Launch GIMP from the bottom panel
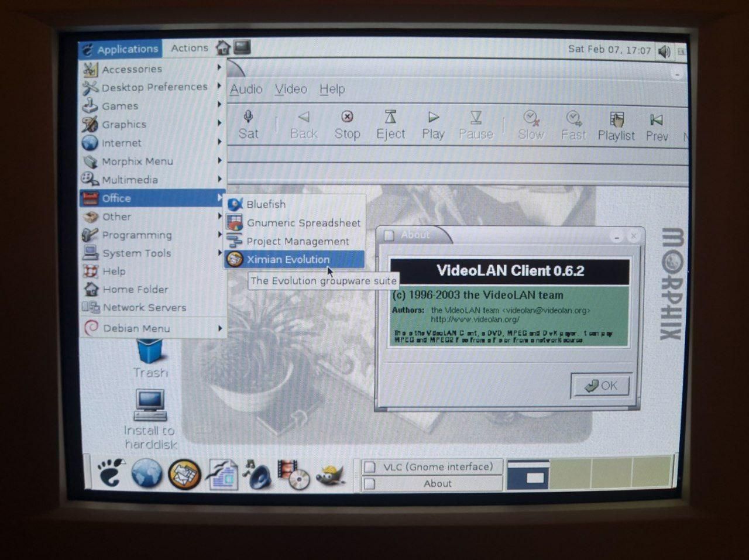This screenshot has height=560, width=749. (331, 475)
